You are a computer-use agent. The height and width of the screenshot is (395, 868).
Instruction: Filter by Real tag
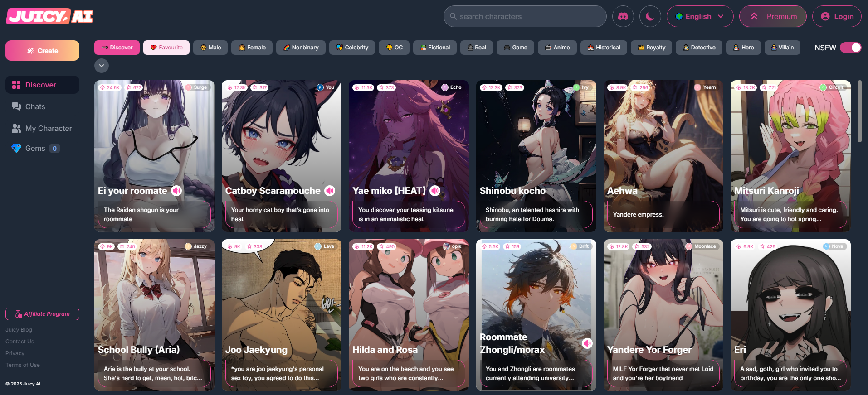click(x=477, y=48)
